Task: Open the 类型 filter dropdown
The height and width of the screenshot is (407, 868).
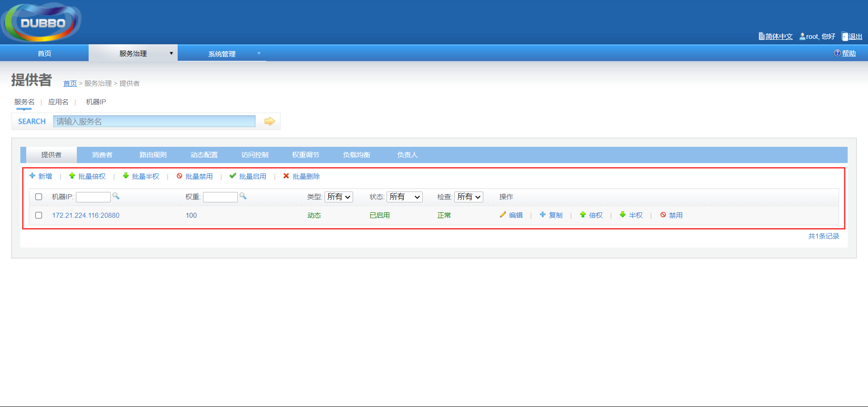Action: (x=339, y=196)
